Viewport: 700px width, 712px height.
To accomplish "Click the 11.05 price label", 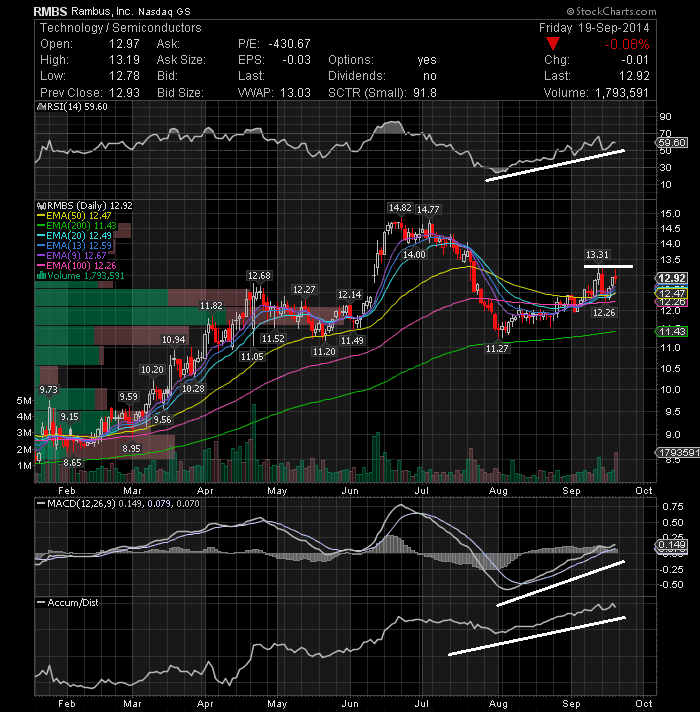I will (x=252, y=357).
